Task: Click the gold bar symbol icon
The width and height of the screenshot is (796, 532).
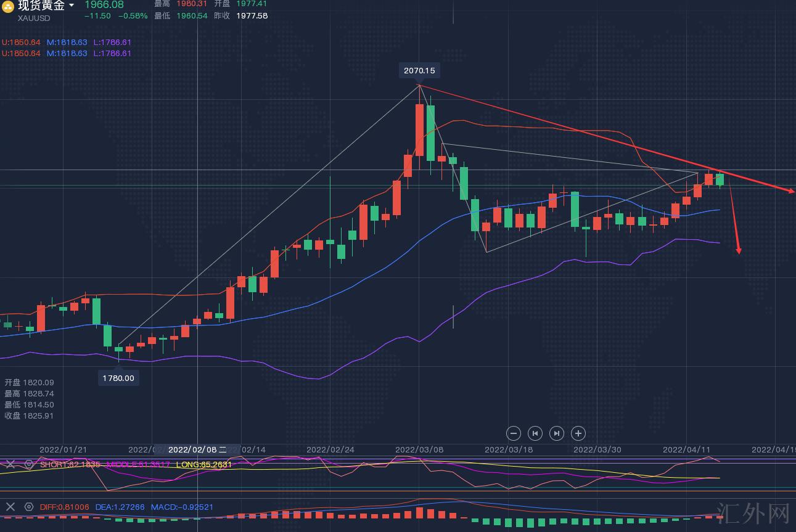Action: coord(8,7)
